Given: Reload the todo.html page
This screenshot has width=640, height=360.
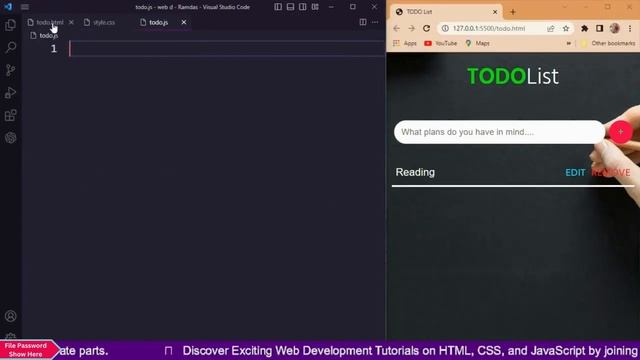Looking at the screenshot, I should 427,28.
